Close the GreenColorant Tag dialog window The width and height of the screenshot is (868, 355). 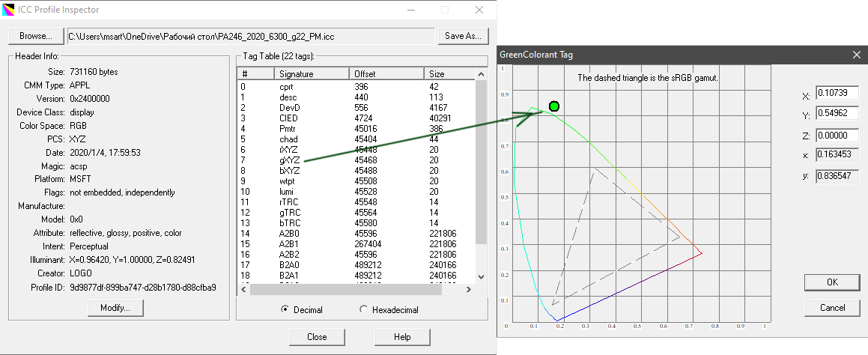tap(856, 54)
